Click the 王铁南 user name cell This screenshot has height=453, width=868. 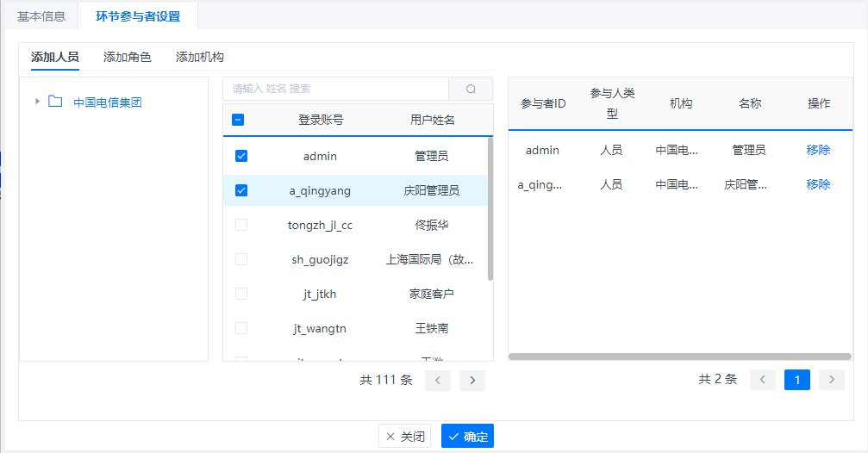point(432,328)
